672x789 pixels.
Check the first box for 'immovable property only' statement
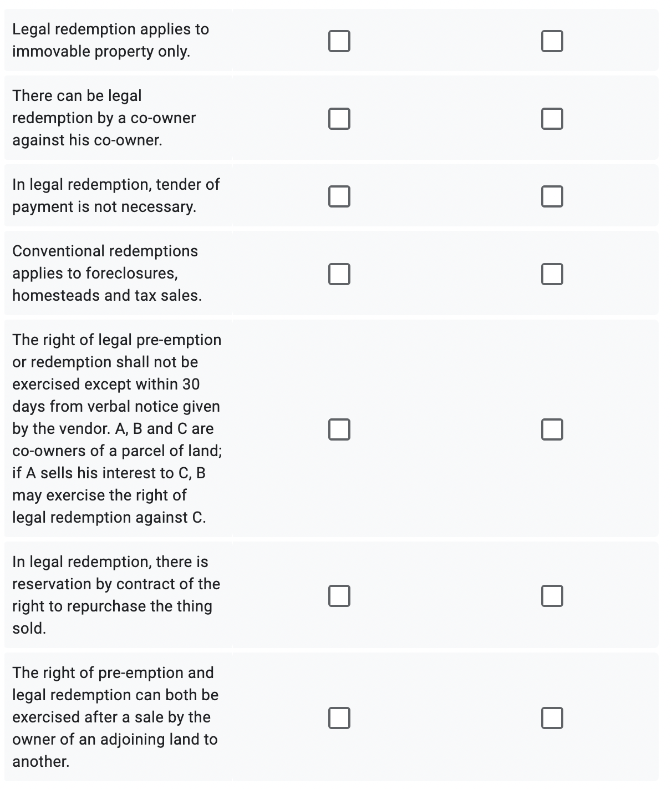point(339,41)
